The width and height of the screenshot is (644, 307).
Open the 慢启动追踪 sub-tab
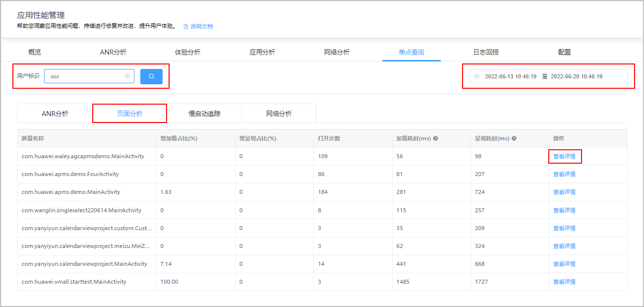click(204, 114)
